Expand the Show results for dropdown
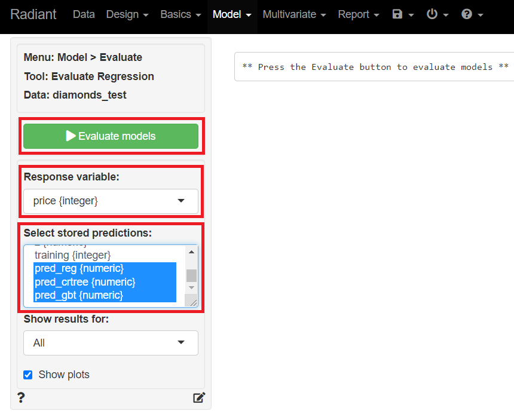 coord(111,343)
